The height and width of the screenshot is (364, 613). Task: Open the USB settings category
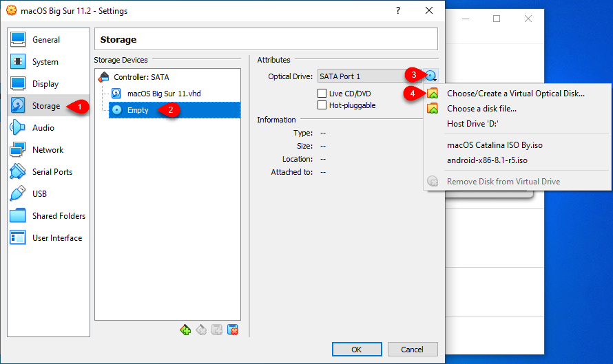[x=48, y=194]
